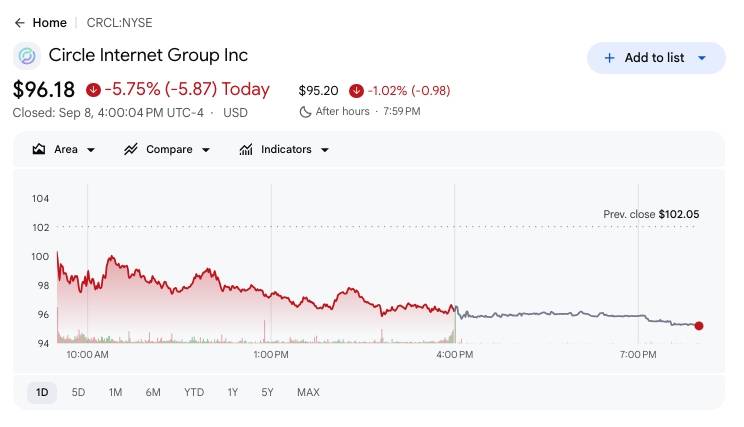Open the Add to list dropdown caret
This screenshot has width=744, height=427.
pyautogui.click(x=702, y=58)
